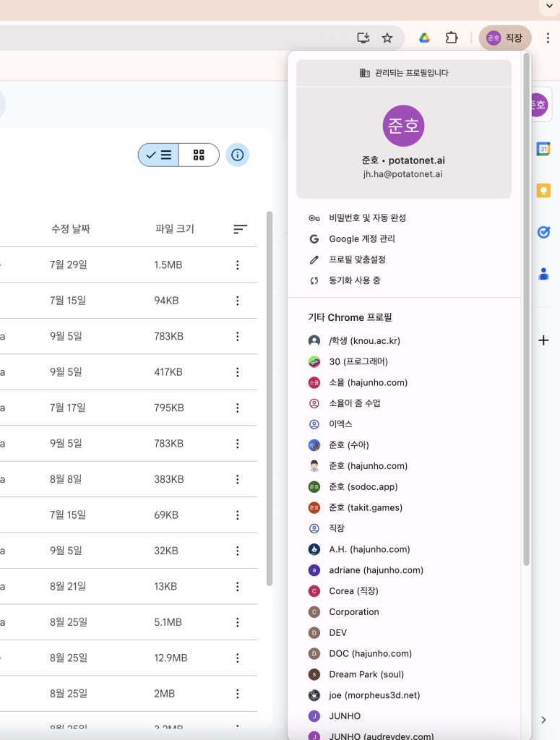
Task: Open Contacts side panel icon
Action: coord(543,274)
